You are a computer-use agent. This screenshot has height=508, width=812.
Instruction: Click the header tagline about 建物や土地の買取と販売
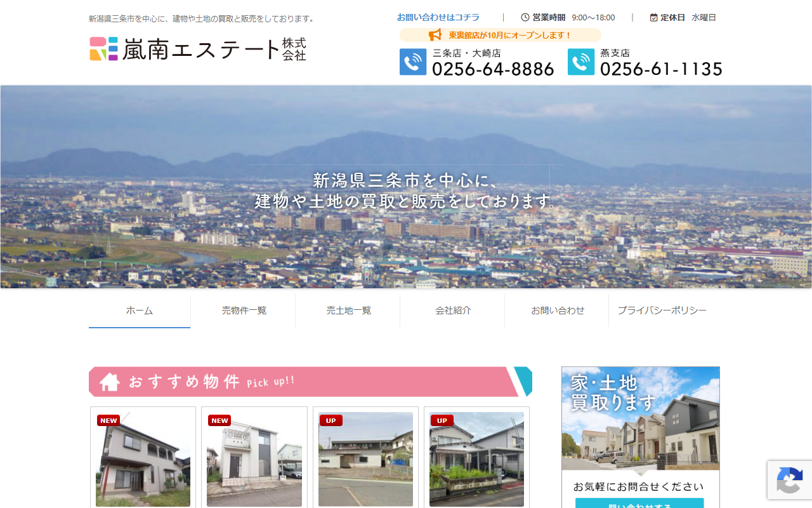click(203, 18)
